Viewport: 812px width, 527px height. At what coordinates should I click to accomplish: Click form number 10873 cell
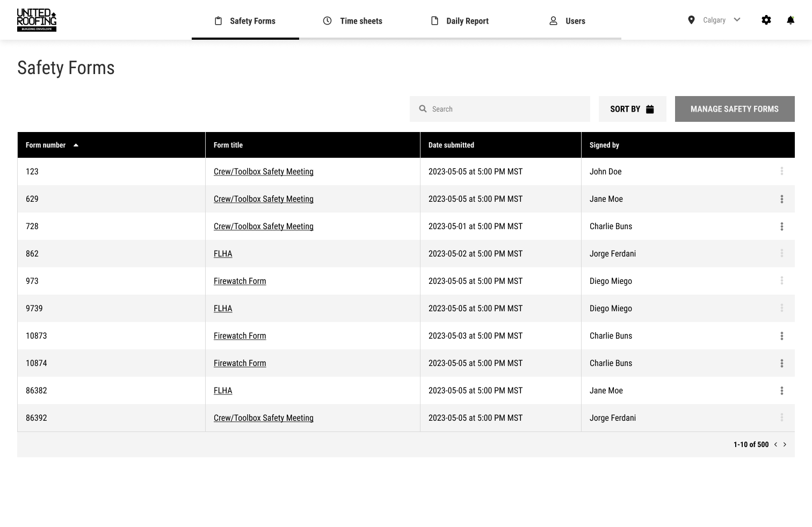36,336
